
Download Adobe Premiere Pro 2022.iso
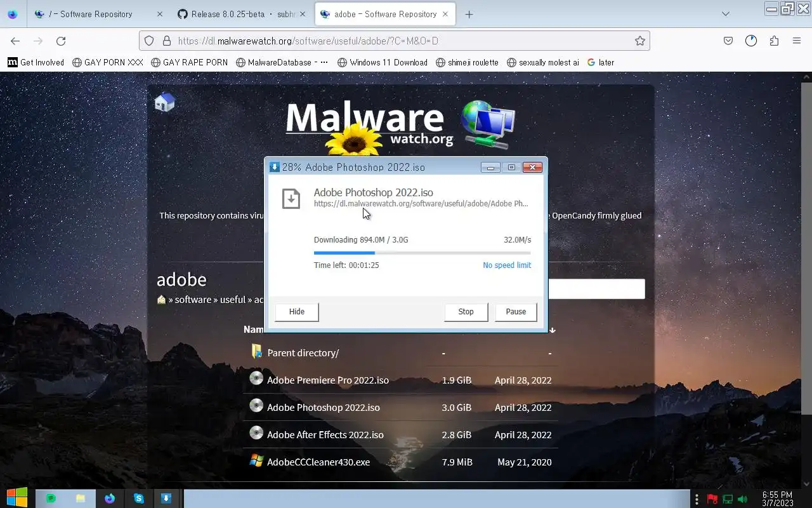328,380
